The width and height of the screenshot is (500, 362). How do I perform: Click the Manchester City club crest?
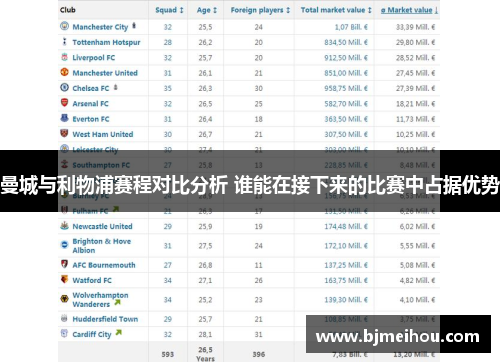tap(64, 26)
